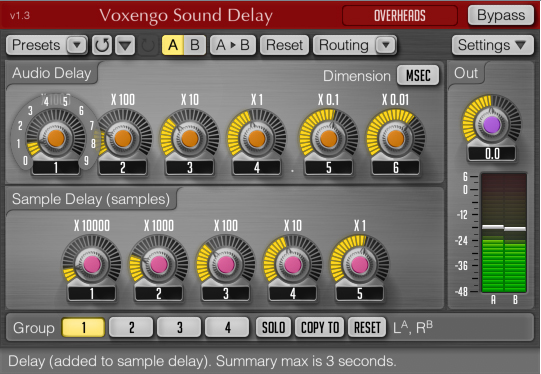Image resolution: width=541 pixels, height=374 pixels.
Task: Click the Presets button label
Action: (36, 45)
